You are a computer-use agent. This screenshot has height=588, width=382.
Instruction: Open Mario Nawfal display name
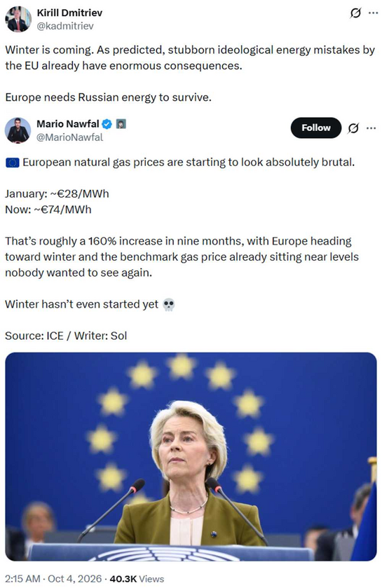(68, 124)
